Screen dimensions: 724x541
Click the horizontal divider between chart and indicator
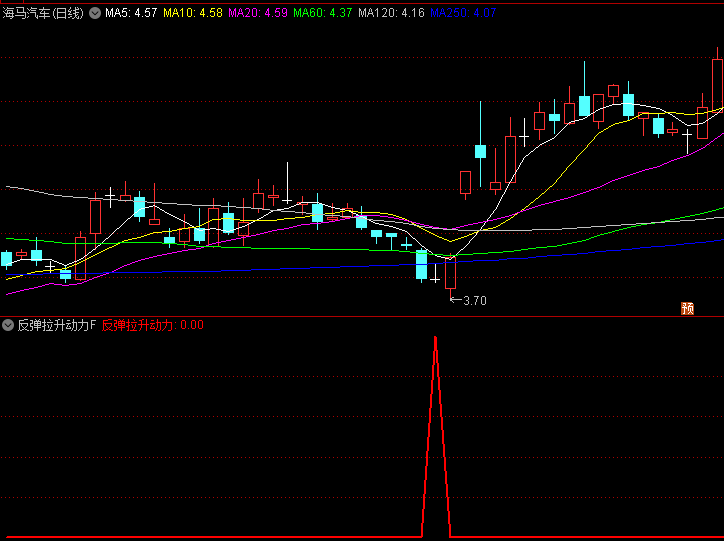[362, 316]
